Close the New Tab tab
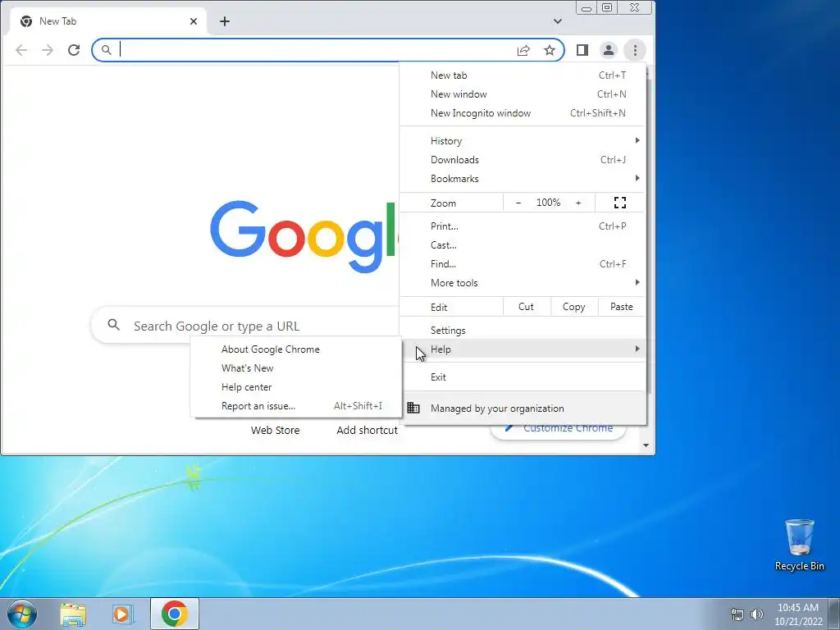Screen dimensions: 840x630 tap(194, 21)
